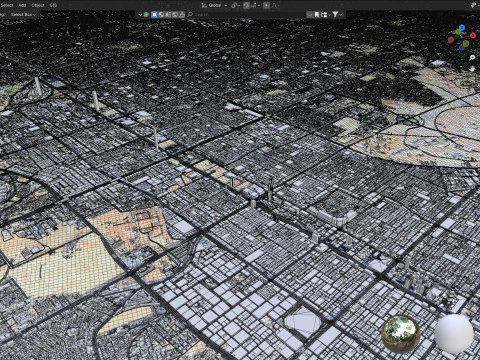Screen dimensions: 480x360
Task: Snap view to red X axis on gizmo
Action: pos(473,35)
